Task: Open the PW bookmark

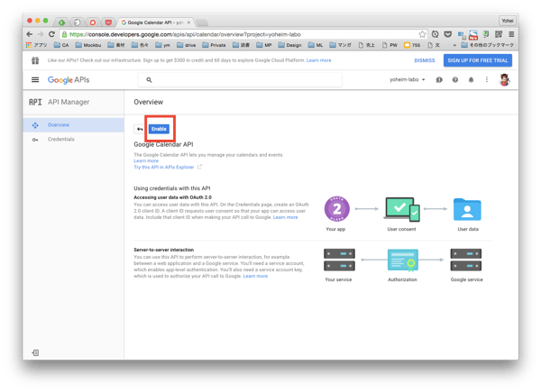Action: (x=390, y=45)
